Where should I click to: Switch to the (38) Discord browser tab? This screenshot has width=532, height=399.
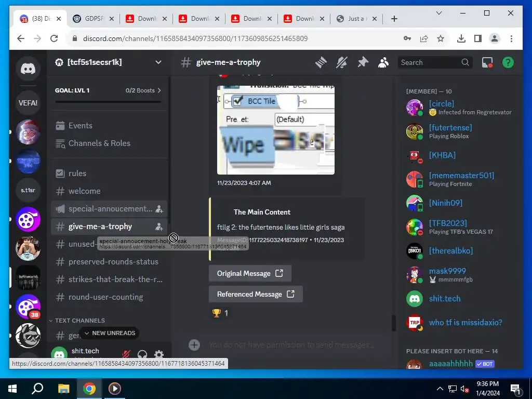(x=41, y=19)
